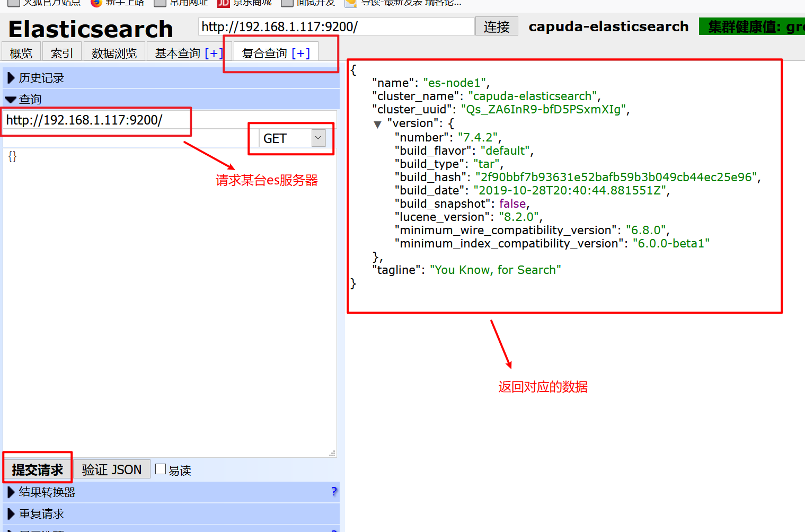Click the 验证 JSON button
The width and height of the screenshot is (805, 532).
click(112, 469)
